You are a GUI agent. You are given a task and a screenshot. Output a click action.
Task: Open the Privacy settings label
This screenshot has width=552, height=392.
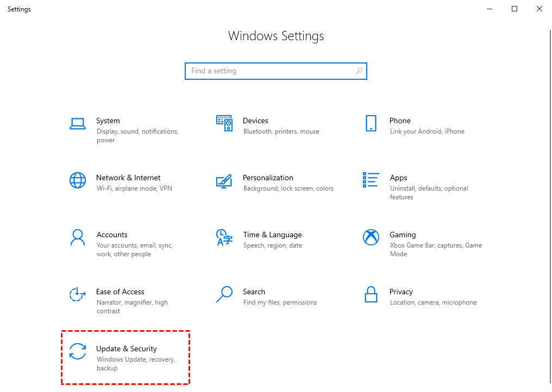coord(401,292)
